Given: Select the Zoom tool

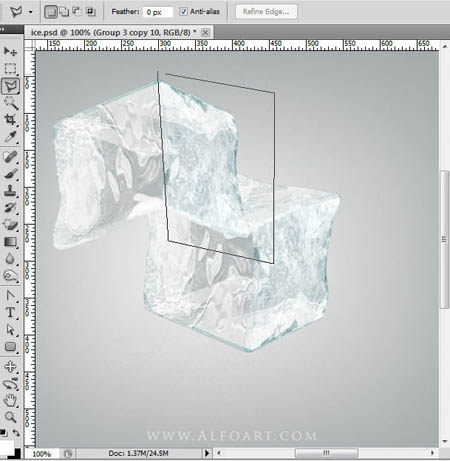Looking at the screenshot, I should coord(10,417).
